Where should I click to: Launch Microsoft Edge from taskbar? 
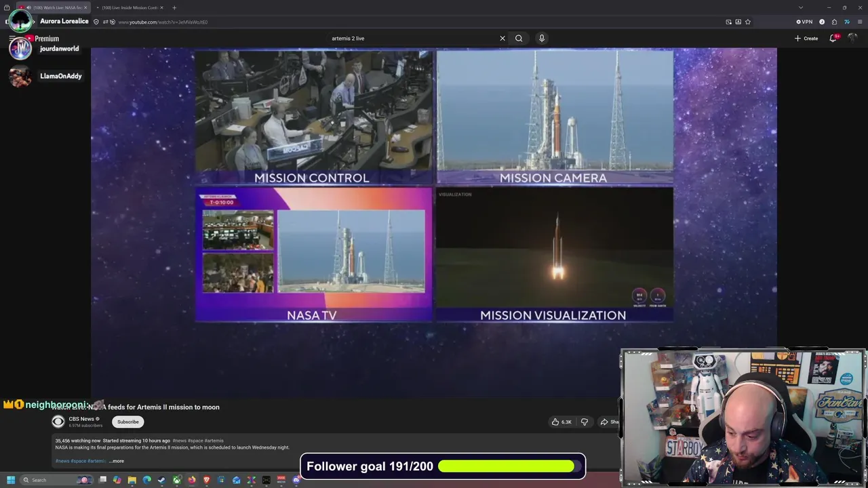click(x=147, y=480)
